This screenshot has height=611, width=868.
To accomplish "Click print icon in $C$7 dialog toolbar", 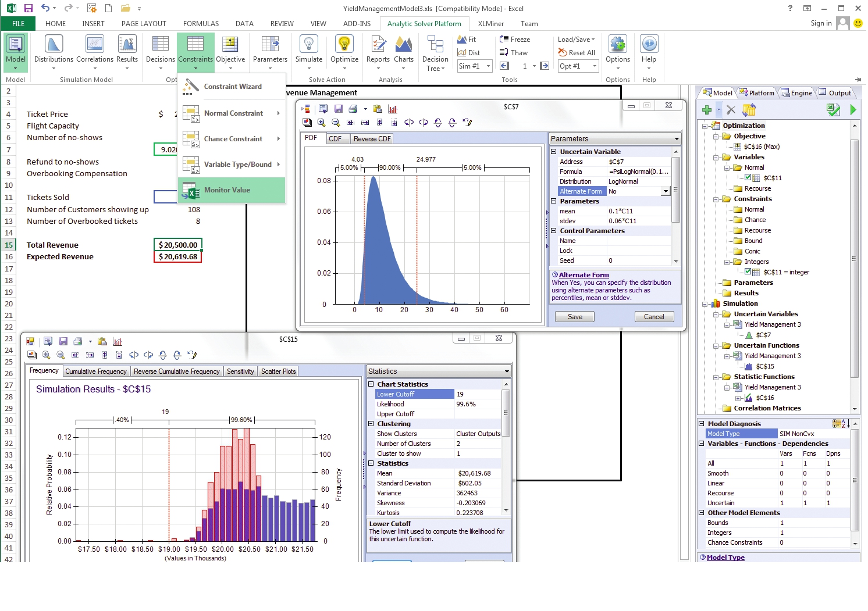I will pos(353,109).
